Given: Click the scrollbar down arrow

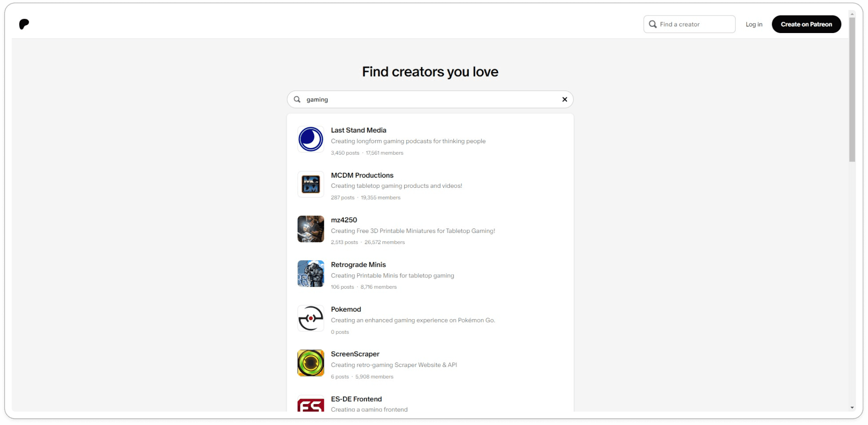Looking at the screenshot, I should (852, 408).
